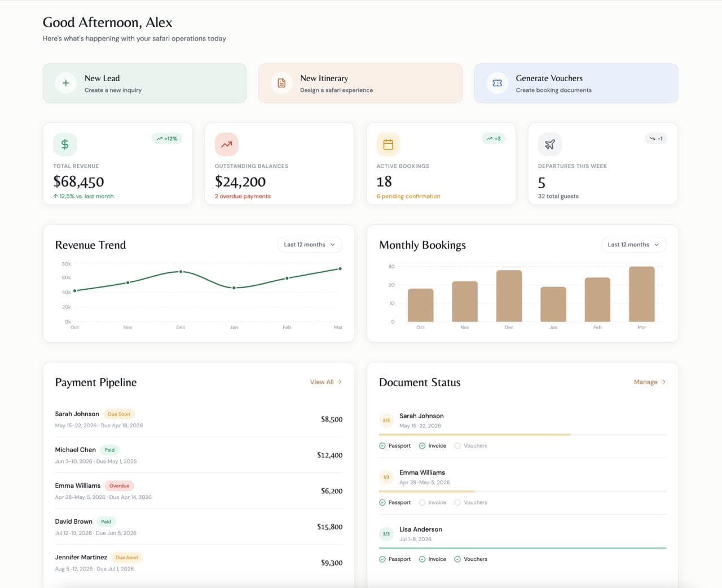Click the $12,400 amount for Michael Chen
722x588 pixels.
tap(329, 455)
